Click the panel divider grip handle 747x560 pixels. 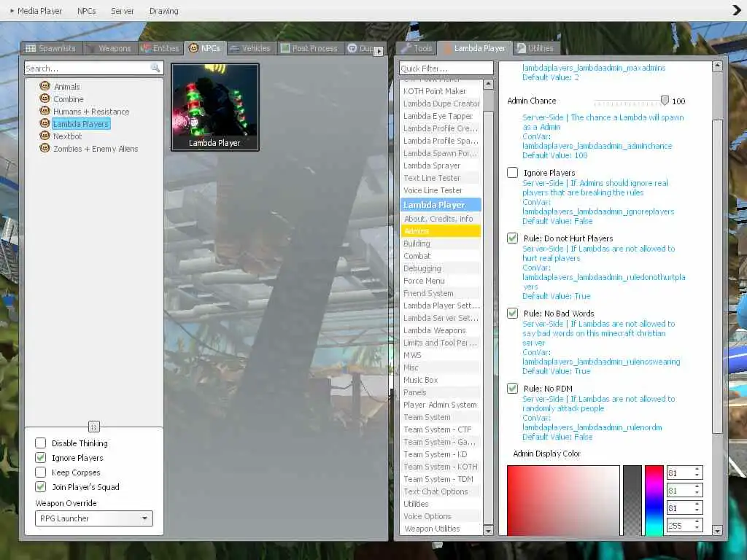(94, 426)
